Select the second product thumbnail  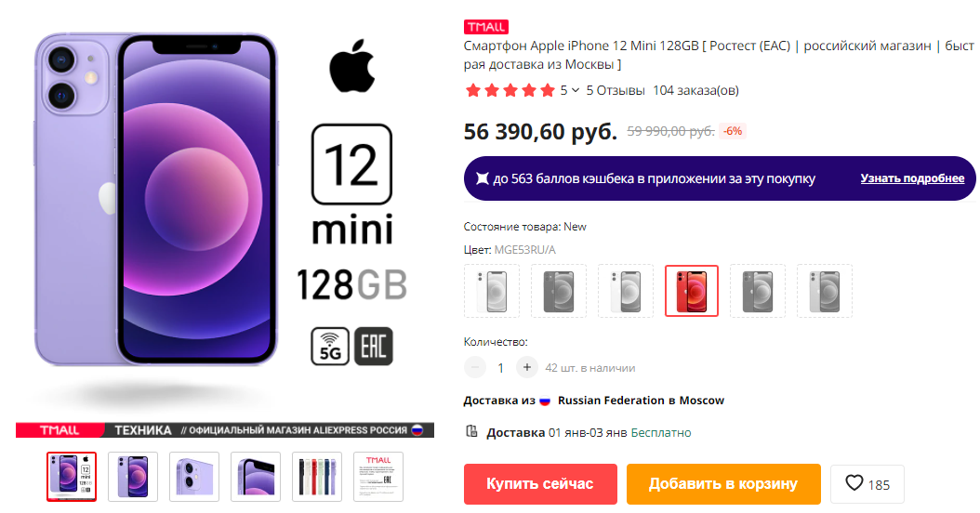pos(133,477)
